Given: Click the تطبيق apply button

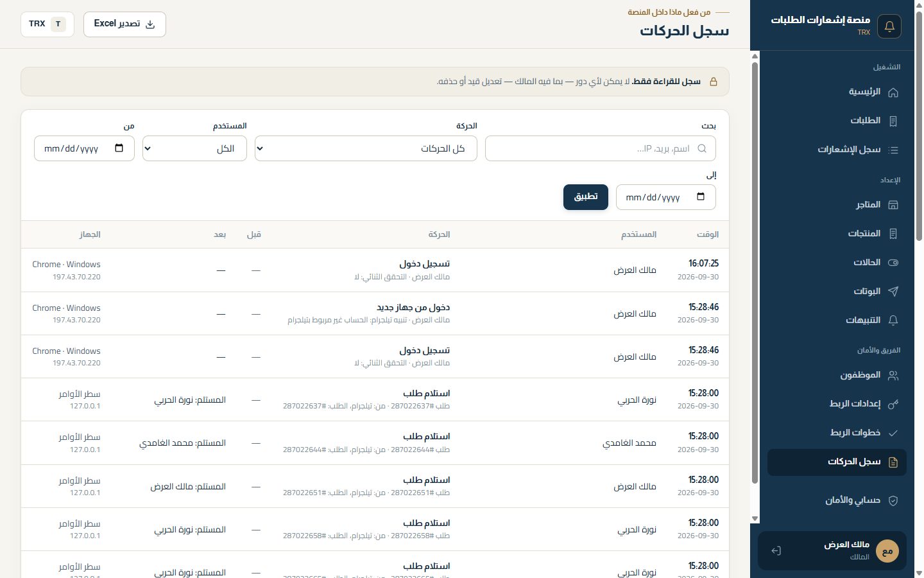Looking at the screenshot, I should 586,197.
